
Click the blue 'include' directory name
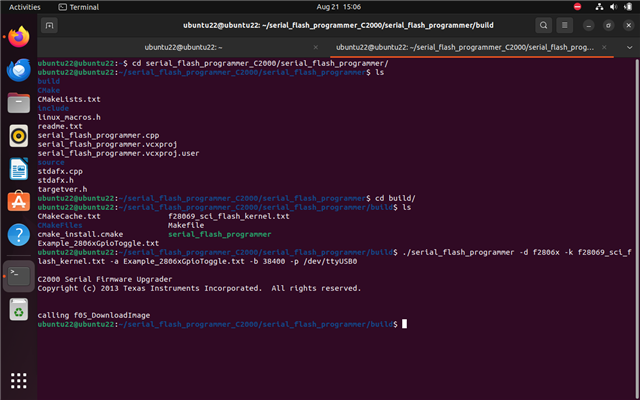click(x=53, y=108)
